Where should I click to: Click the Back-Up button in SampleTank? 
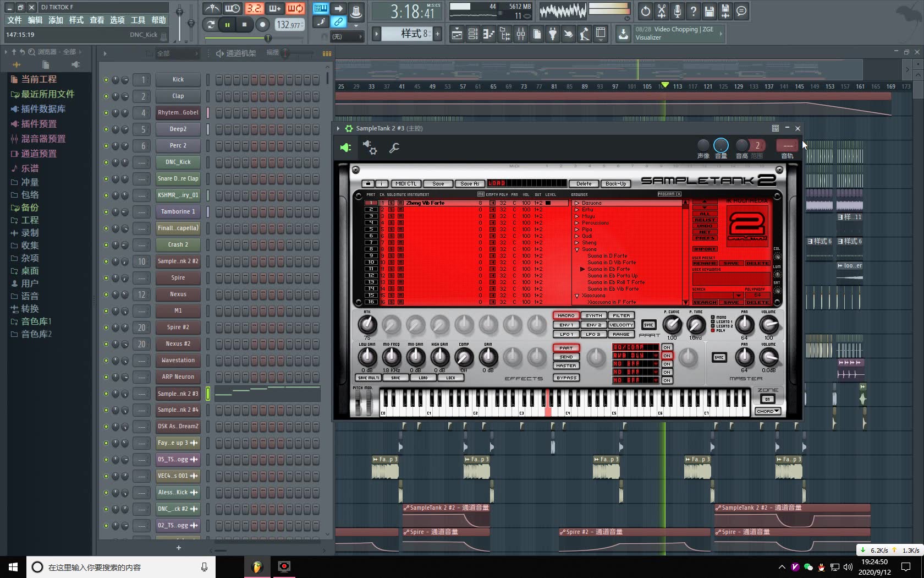(615, 184)
